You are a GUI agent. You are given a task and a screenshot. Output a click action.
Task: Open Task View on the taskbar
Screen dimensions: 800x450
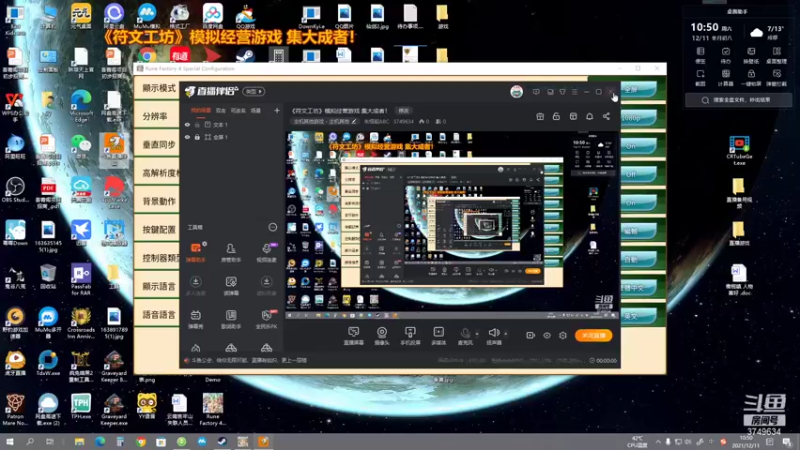click(49, 442)
